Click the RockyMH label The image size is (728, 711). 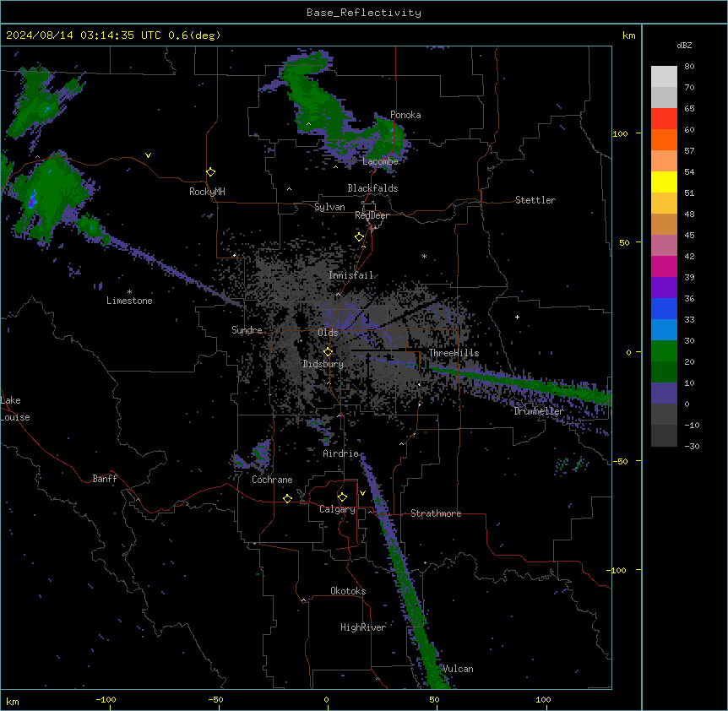[x=207, y=192]
